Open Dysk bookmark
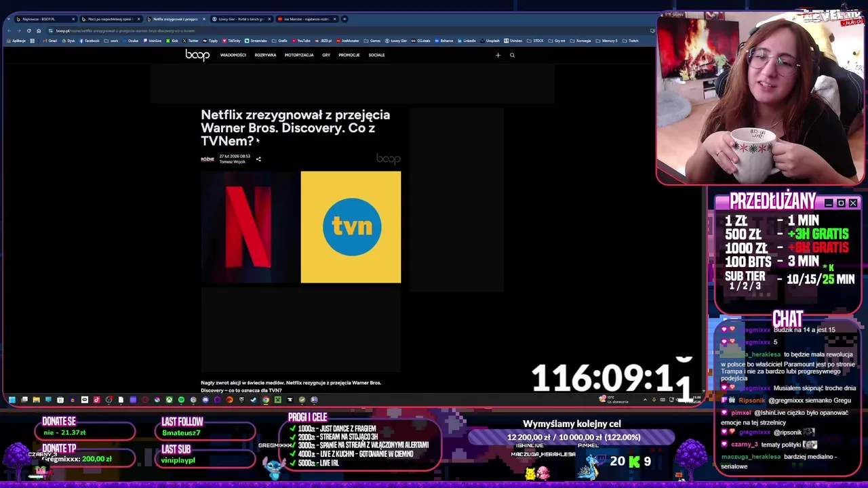The height and width of the screenshot is (488, 868). click(68, 41)
